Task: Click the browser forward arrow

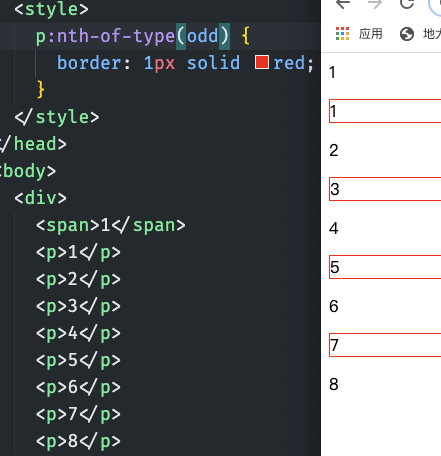Action: [x=375, y=4]
